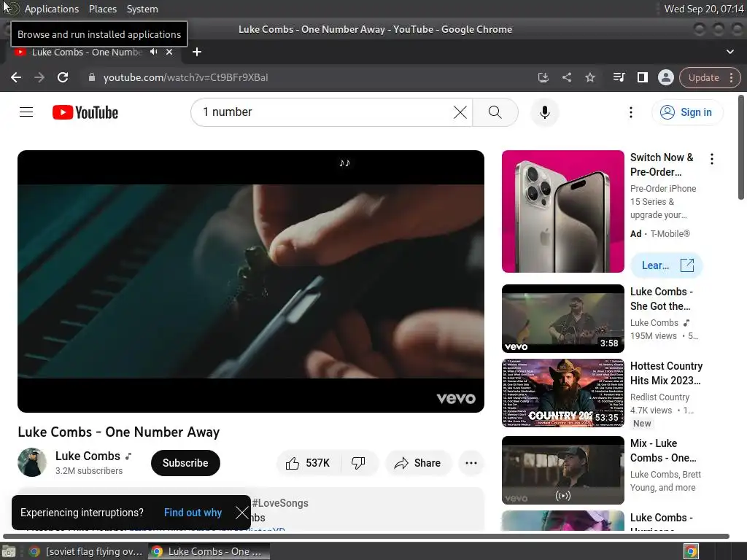This screenshot has width=747, height=560.
Task: Open the Mix - Luke Combs playlist thumbnail
Action: tap(562, 470)
